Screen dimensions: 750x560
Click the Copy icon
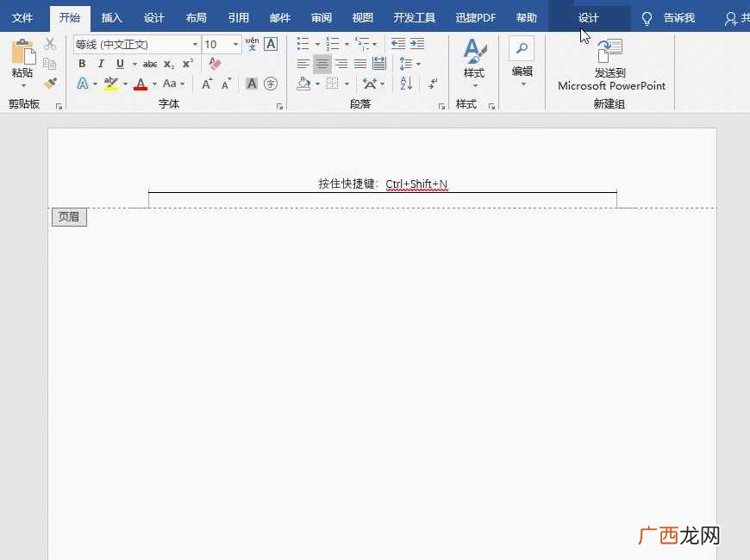click(50, 64)
